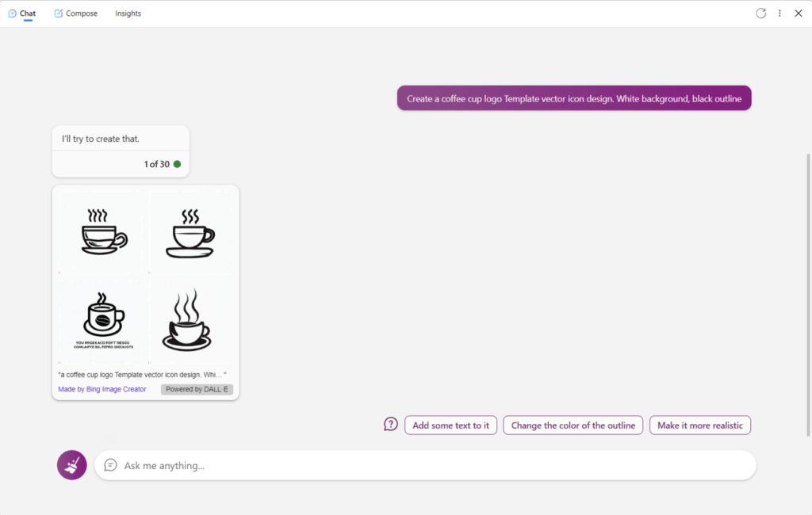Image resolution: width=812 pixels, height=515 pixels.
Task: Click the Chat bubble icon in tab bar
Action: (13, 13)
